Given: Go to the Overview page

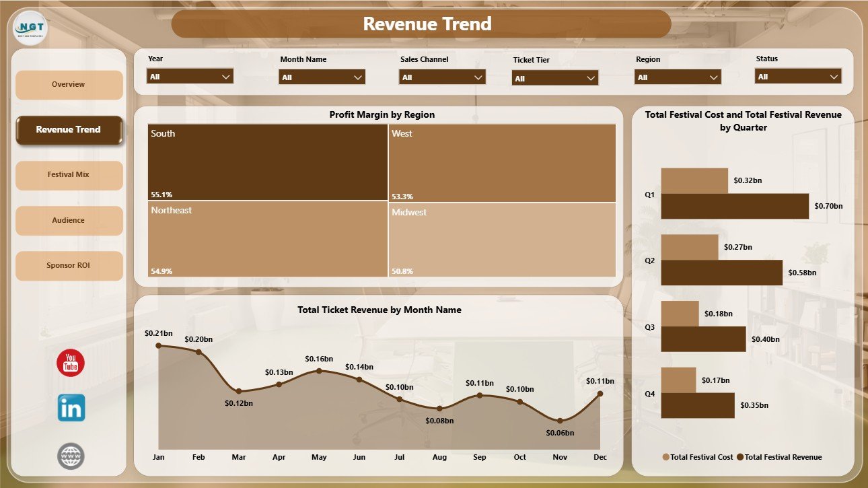Looking at the screenshot, I should 69,85.
